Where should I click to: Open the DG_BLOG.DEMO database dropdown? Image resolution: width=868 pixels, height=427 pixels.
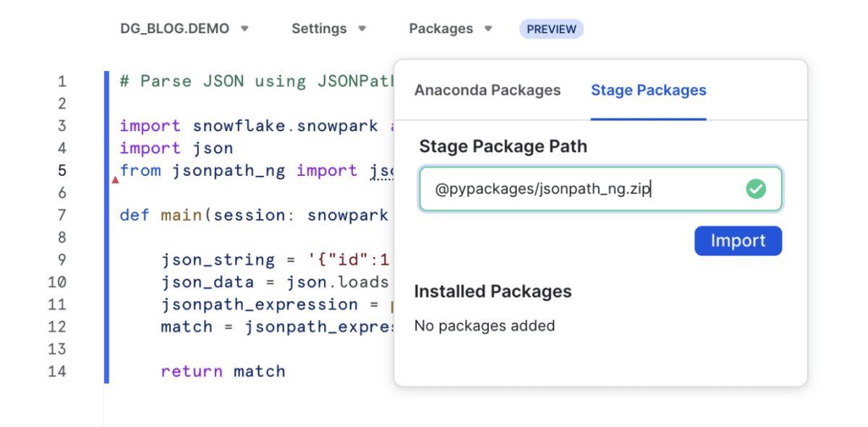click(x=184, y=29)
